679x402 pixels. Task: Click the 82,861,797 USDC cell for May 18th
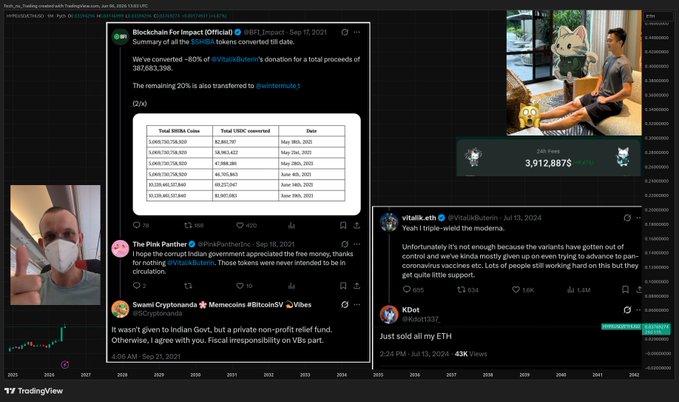(x=246, y=142)
